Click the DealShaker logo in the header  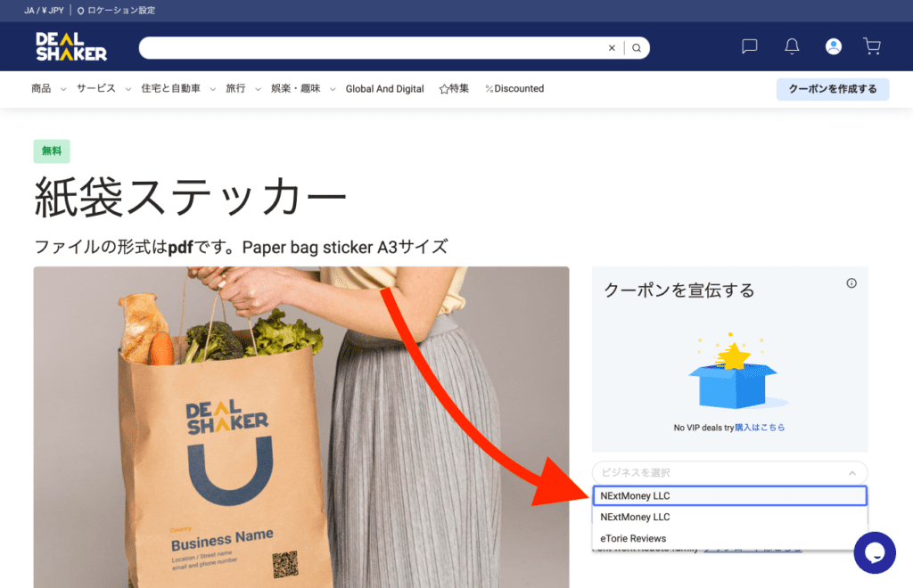(x=71, y=46)
